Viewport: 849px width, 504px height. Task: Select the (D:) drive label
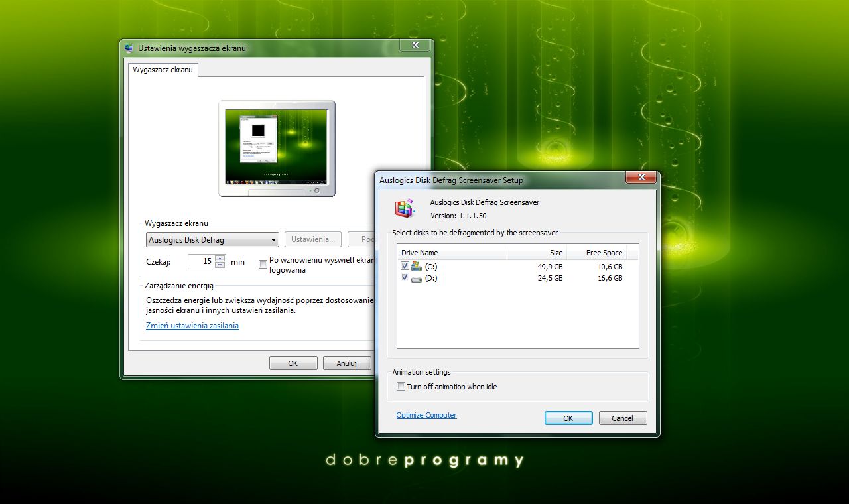431,279
